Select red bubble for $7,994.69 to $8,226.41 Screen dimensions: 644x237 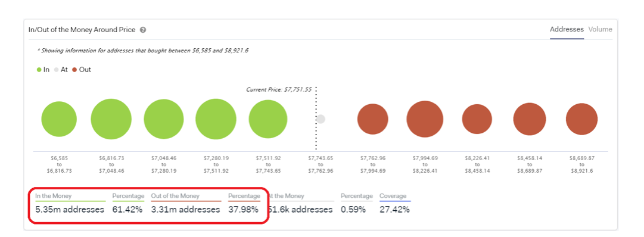coord(425,119)
